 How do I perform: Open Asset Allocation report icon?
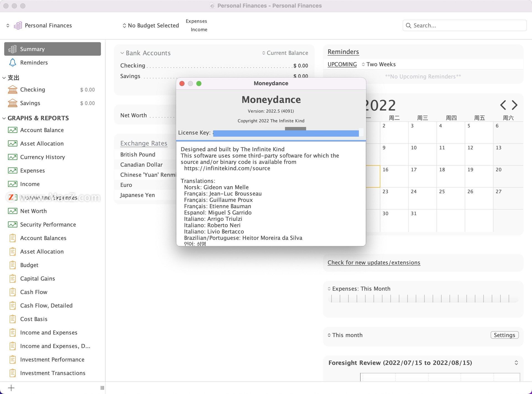pos(12,251)
